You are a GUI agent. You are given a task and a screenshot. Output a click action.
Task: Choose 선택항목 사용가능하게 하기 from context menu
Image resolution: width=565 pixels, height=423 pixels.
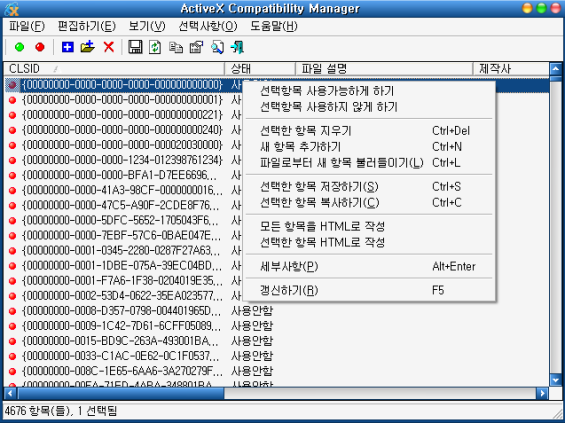tap(369, 91)
